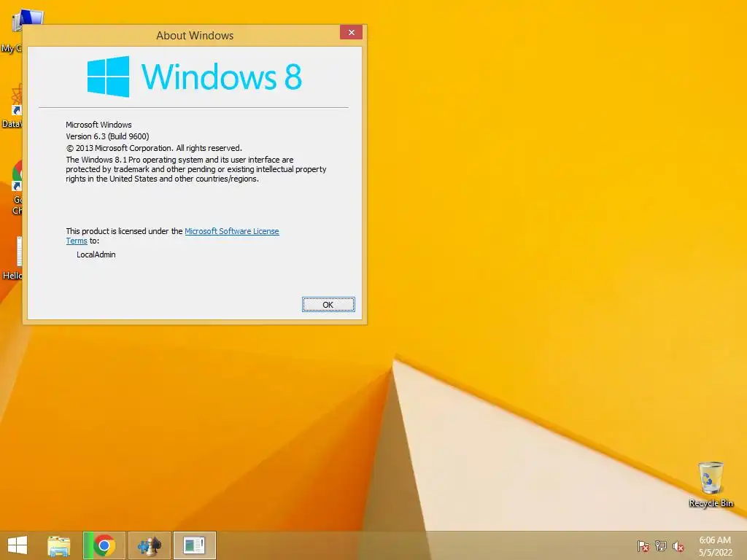
Task: Click the 'Version 6.3 (Build 9600)' text
Action: pyautogui.click(x=107, y=136)
